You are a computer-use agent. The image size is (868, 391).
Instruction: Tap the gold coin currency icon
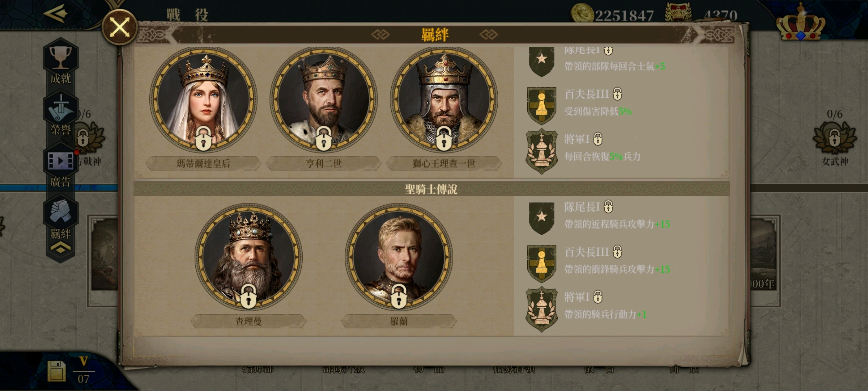tap(582, 14)
